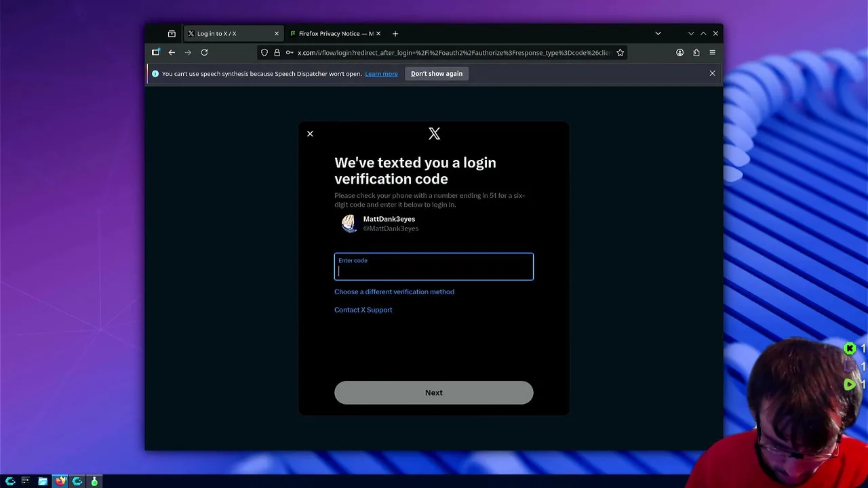Click the green play overlay icon
868x488 pixels.
click(850, 384)
